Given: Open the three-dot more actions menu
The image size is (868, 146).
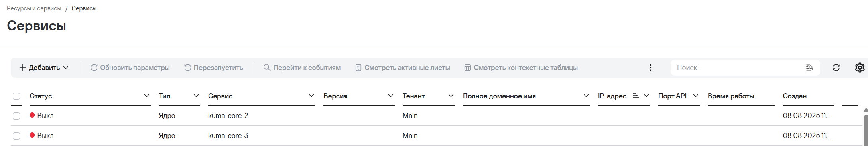Looking at the screenshot, I should click(x=650, y=68).
